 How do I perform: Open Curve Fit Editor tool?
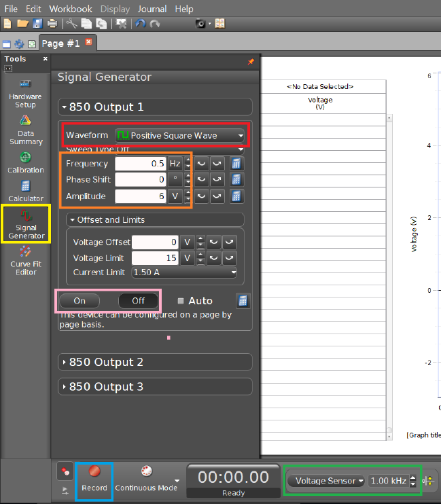(26, 261)
